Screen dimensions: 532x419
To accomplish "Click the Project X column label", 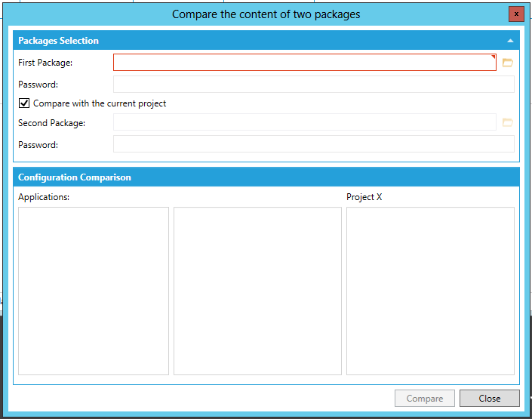I will (364, 197).
